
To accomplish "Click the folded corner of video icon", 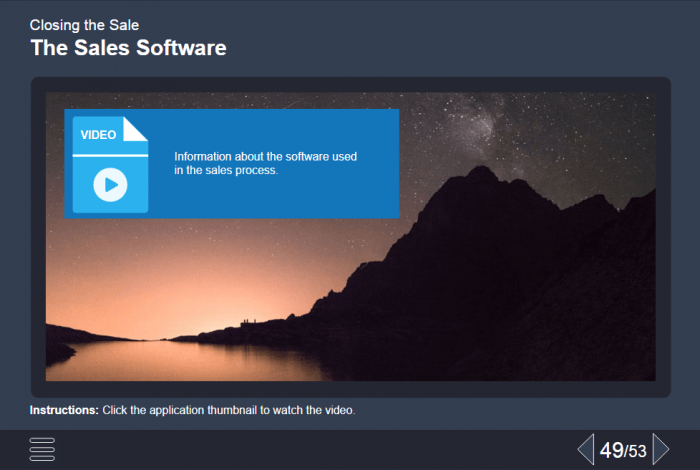I will (136, 129).
